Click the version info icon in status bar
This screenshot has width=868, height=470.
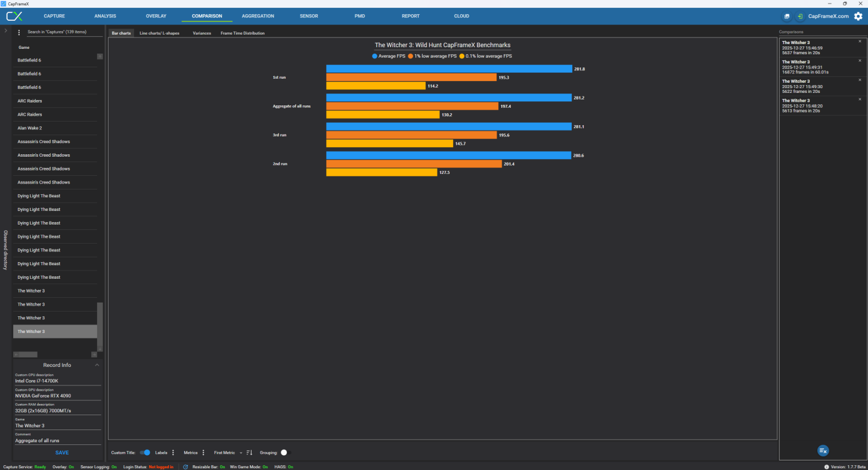pyautogui.click(x=827, y=467)
